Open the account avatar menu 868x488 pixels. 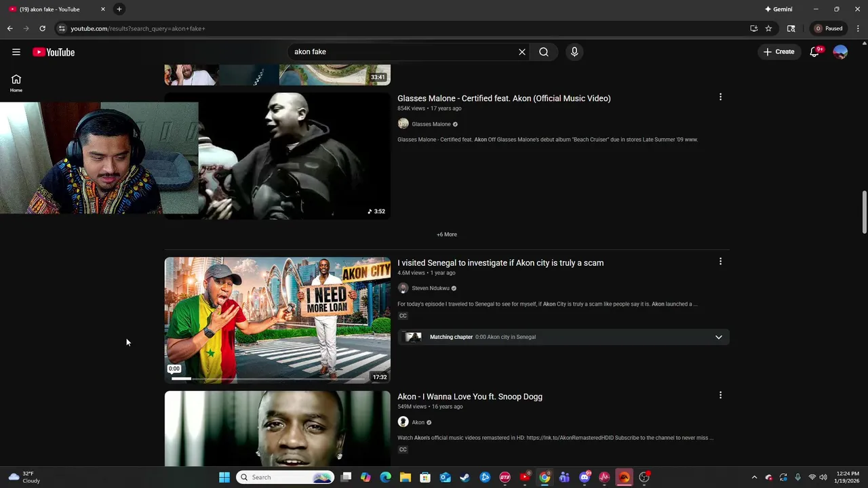coord(840,52)
